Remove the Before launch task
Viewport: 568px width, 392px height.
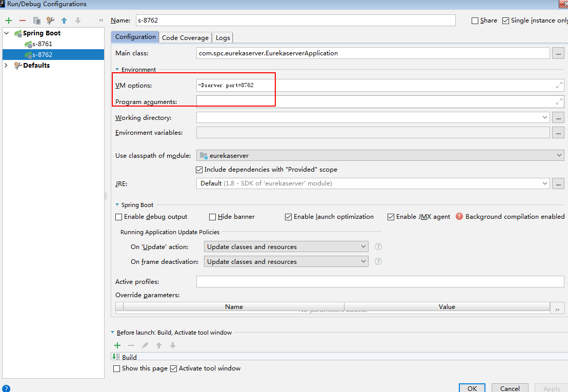131,345
